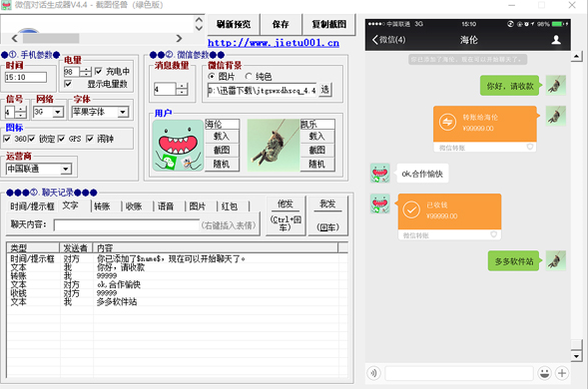Image resolution: width=588 pixels, height=389 pixels.
Task: Click the left arrow of the horizontal scrollbar
Action: pyautogui.click(x=14, y=38)
